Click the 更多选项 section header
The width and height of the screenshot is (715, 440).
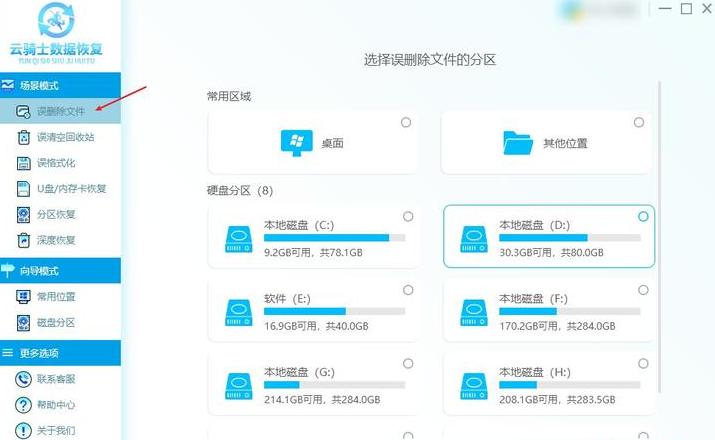(x=60, y=353)
